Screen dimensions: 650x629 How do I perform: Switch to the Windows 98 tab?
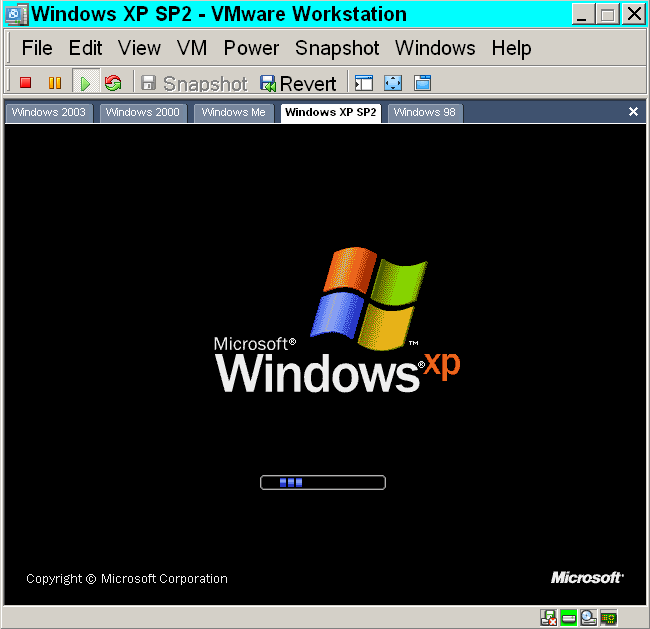click(x=424, y=113)
